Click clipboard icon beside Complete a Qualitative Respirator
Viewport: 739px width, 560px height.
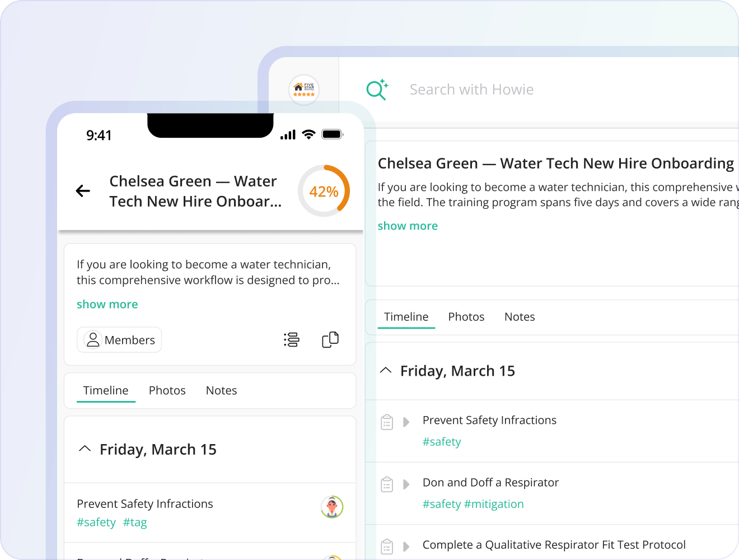coord(387,546)
